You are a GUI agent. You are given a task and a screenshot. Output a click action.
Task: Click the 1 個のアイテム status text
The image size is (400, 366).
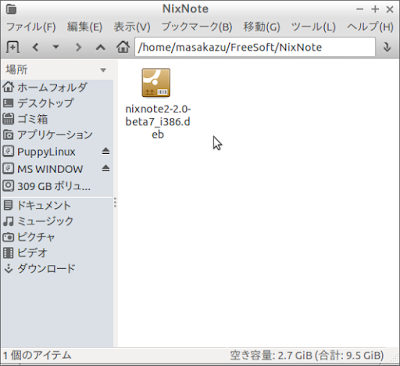point(37,355)
